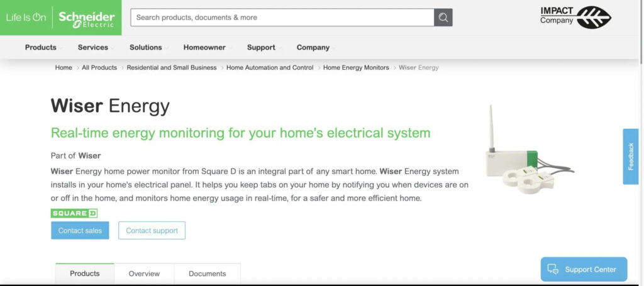The width and height of the screenshot is (644, 286).
Task: Click the Contact support button
Action: (152, 231)
